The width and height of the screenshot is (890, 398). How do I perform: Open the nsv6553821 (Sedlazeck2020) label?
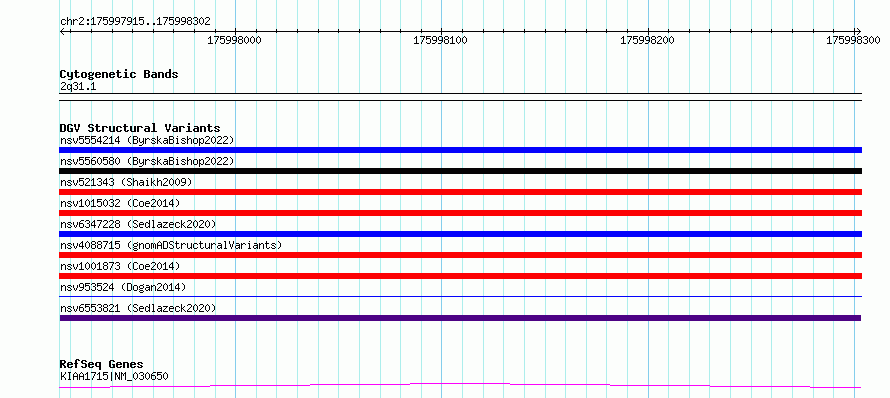coord(138,308)
